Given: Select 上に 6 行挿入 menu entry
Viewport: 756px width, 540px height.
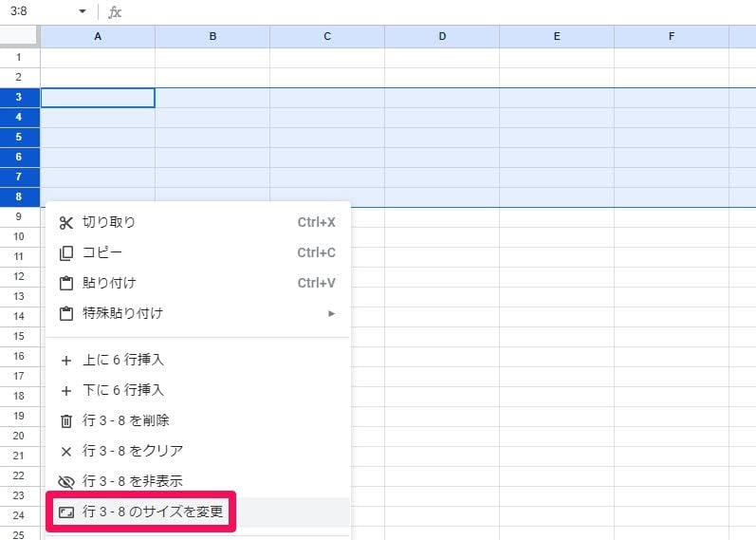Looking at the screenshot, I should tap(197, 360).
